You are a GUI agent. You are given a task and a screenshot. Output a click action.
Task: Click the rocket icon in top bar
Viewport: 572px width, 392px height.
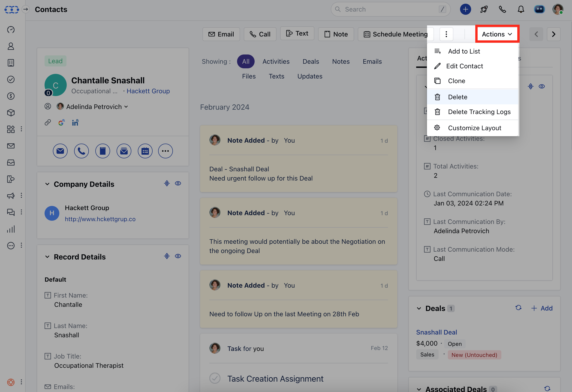pos(484,9)
